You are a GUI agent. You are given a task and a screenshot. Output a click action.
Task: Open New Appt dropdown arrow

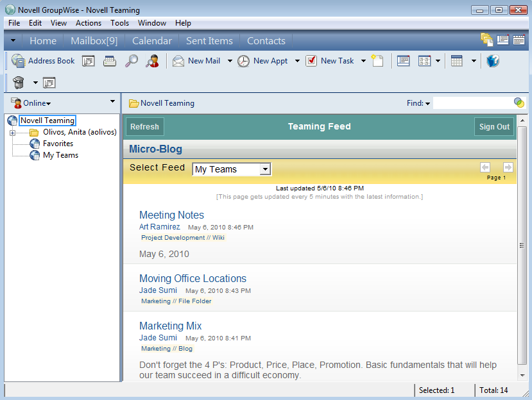pyautogui.click(x=297, y=61)
